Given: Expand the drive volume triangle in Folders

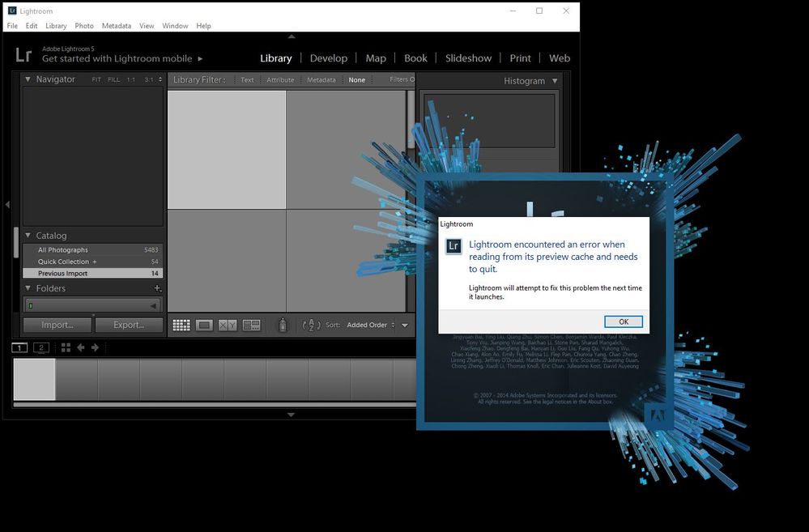Looking at the screenshot, I should 153,306.
